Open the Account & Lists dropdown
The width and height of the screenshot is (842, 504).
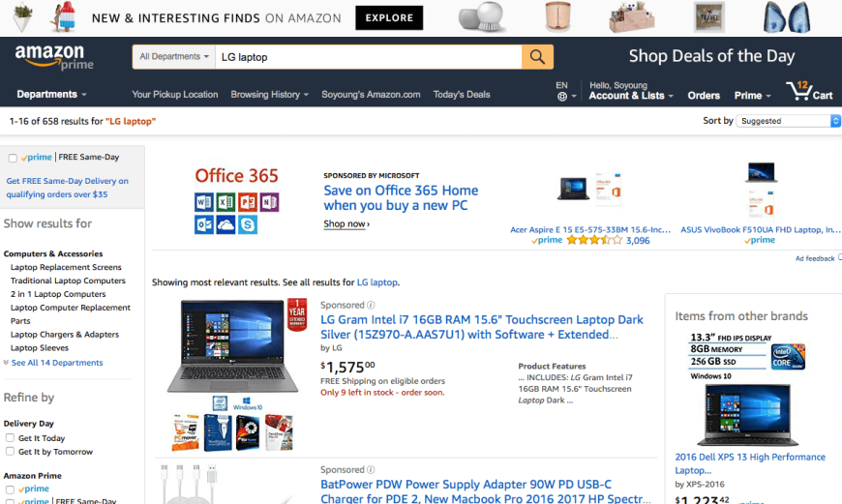(x=630, y=96)
